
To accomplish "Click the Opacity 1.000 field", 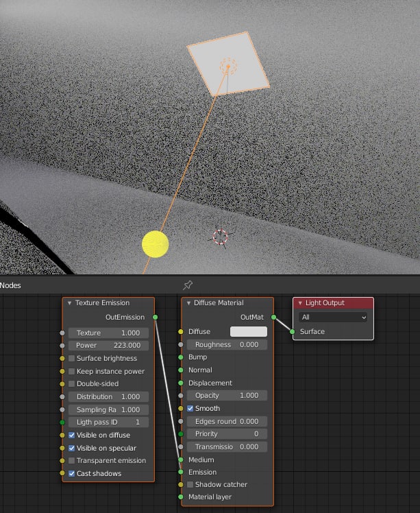I will coord(227,396).
